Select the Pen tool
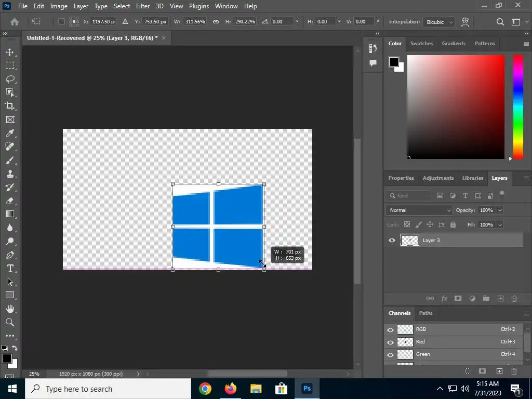The width and height of the screenshot is (532, 399). [10, 255]
